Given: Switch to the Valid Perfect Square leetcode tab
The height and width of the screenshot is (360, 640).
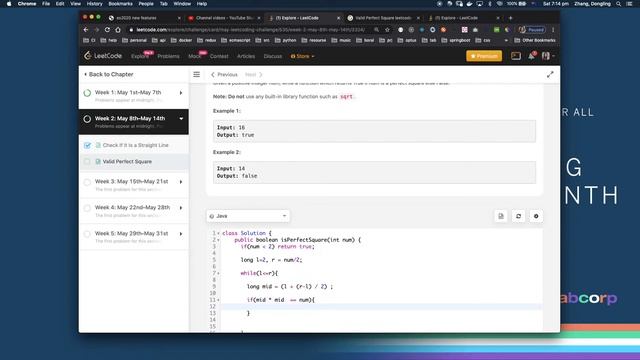Looking at the screenshot, I should point(384,18).
